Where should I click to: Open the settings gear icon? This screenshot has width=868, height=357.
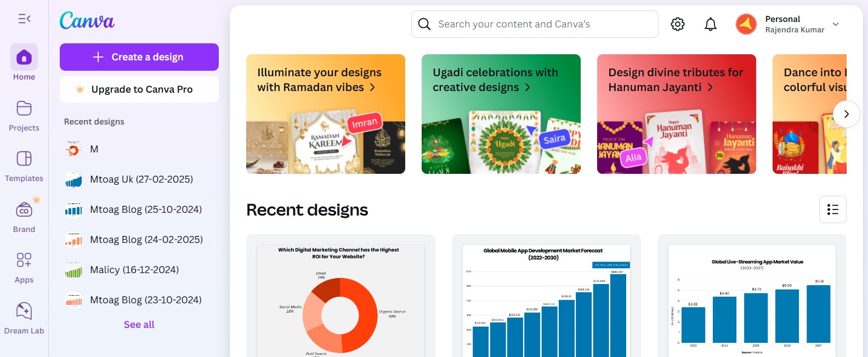[678, 24]
